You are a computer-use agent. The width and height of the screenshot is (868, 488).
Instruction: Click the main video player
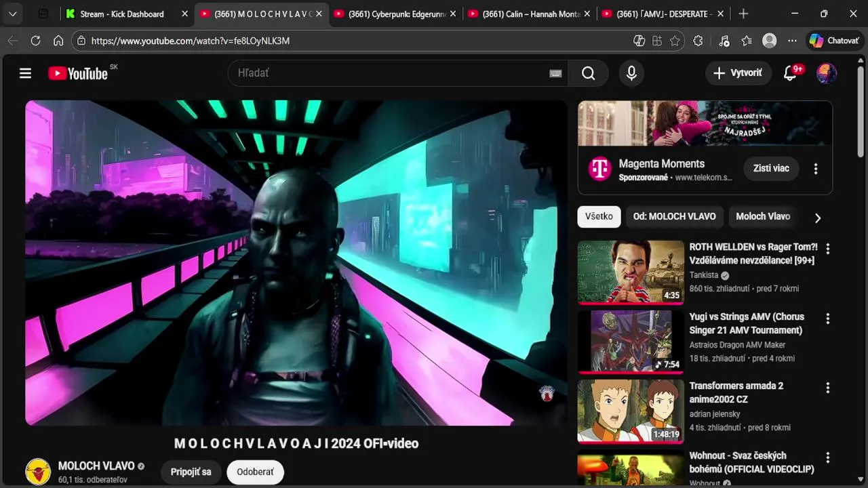point(296,263)
